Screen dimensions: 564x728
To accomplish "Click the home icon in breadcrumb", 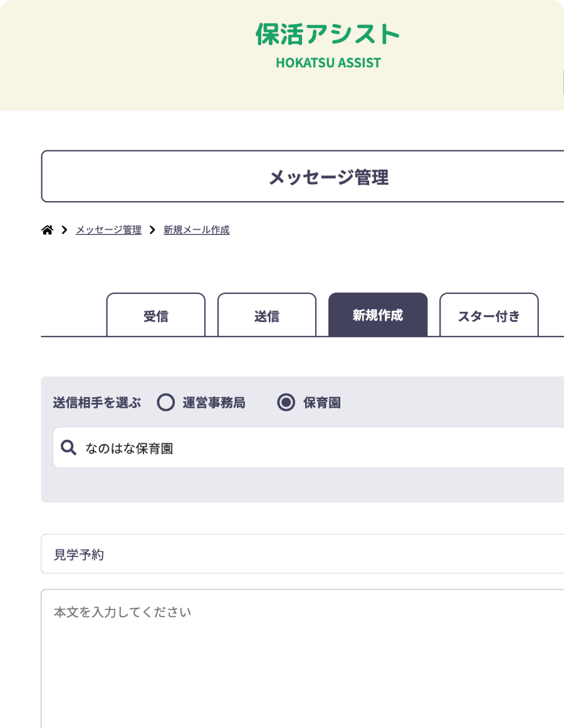I will tap(47, 231).
